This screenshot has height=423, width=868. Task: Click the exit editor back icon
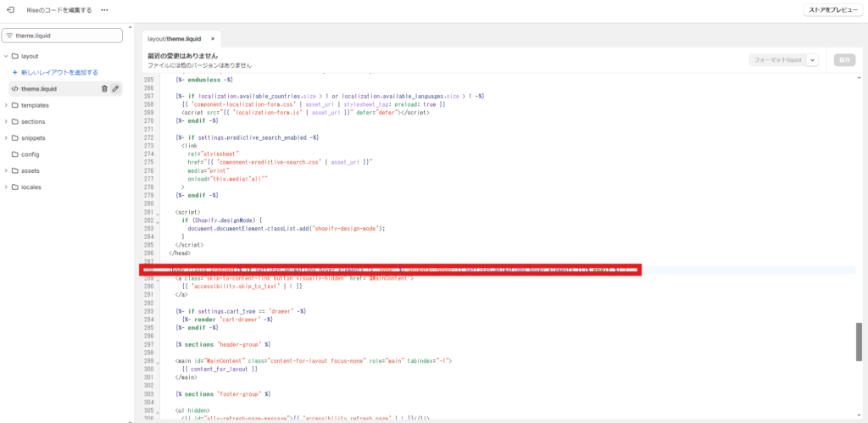pos(10,10)
